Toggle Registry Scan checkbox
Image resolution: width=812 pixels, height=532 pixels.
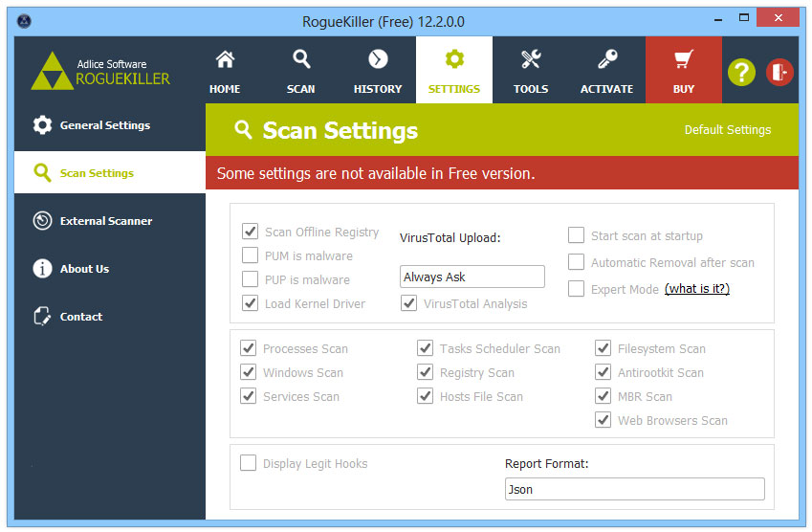426,371
